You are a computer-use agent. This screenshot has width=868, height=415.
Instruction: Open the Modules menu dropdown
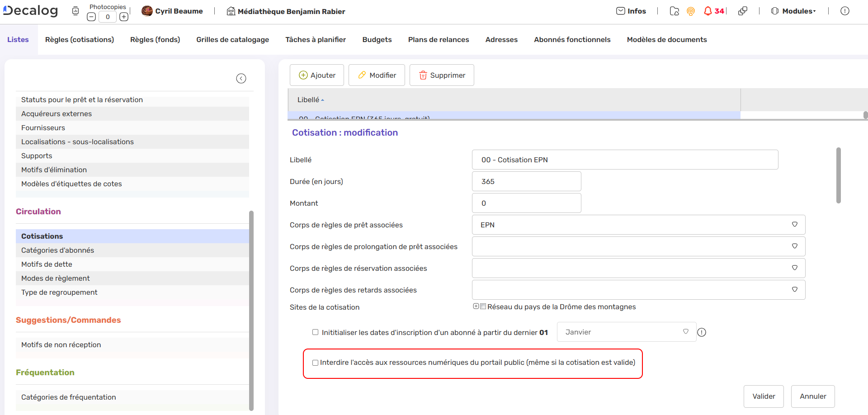pyautogui.click(x=797, y=11)
